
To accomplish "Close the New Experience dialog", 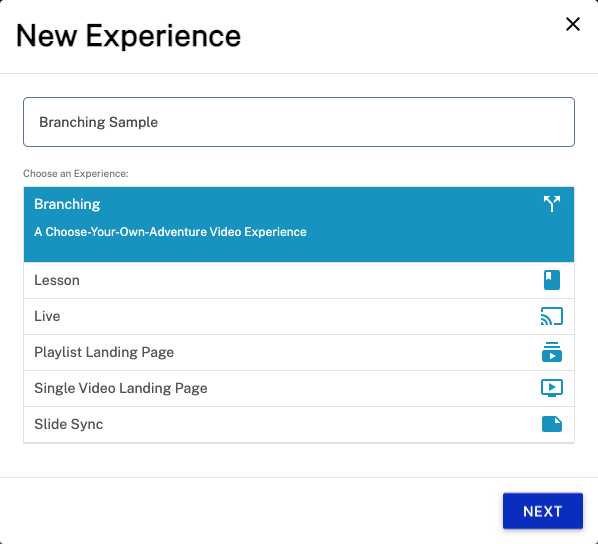I will pyautogui.click(x=572, y=24).
